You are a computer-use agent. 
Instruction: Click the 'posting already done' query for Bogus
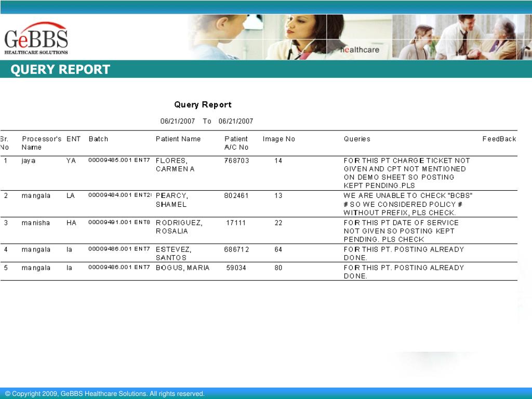pos(404,272)
